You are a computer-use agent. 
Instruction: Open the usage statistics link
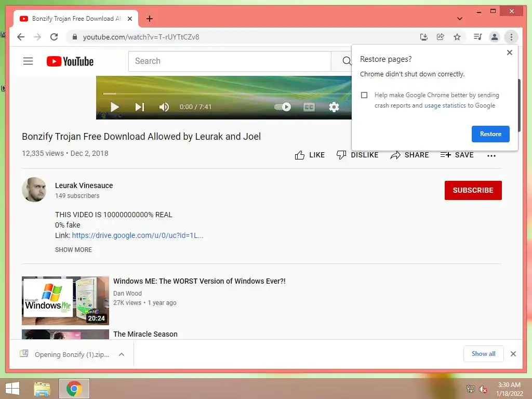445,105
